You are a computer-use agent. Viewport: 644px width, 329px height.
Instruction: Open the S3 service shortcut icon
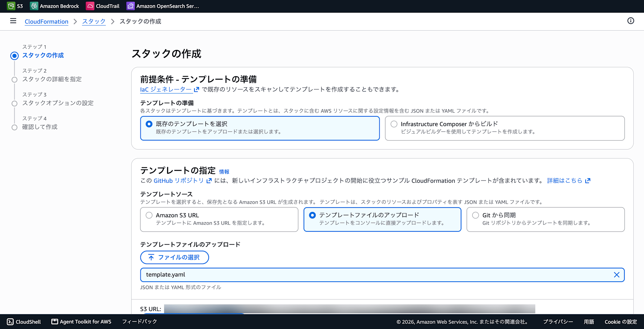pyautogui.click(x=11, y=6)
